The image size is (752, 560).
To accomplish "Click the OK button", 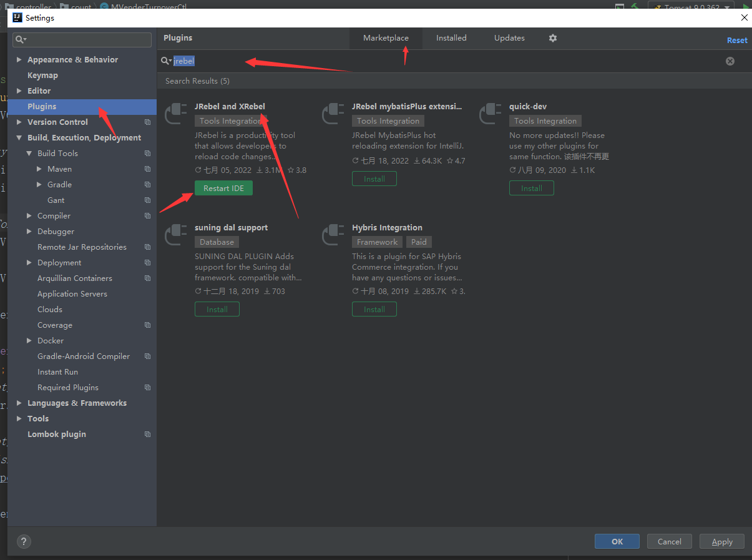I will 617,541.
